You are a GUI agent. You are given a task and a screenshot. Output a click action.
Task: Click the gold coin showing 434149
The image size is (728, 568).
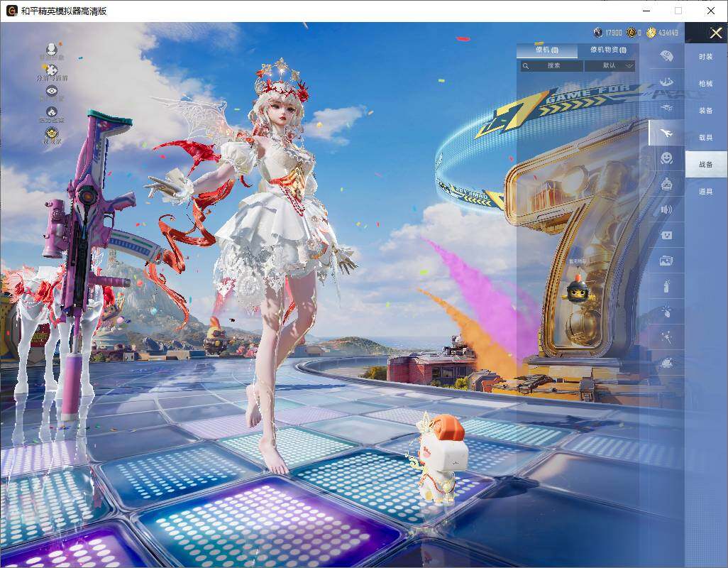pos(651,33)
